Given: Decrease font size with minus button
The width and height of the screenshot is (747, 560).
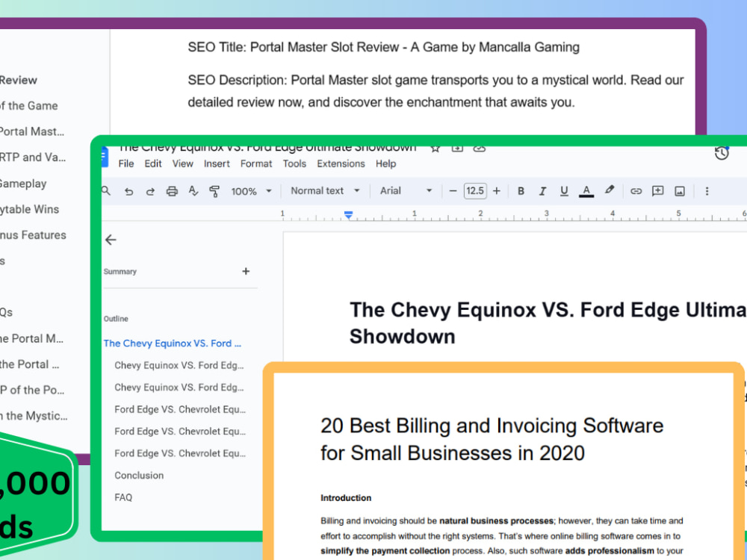Looking at the screenshot, I should [x=453, y=191].
